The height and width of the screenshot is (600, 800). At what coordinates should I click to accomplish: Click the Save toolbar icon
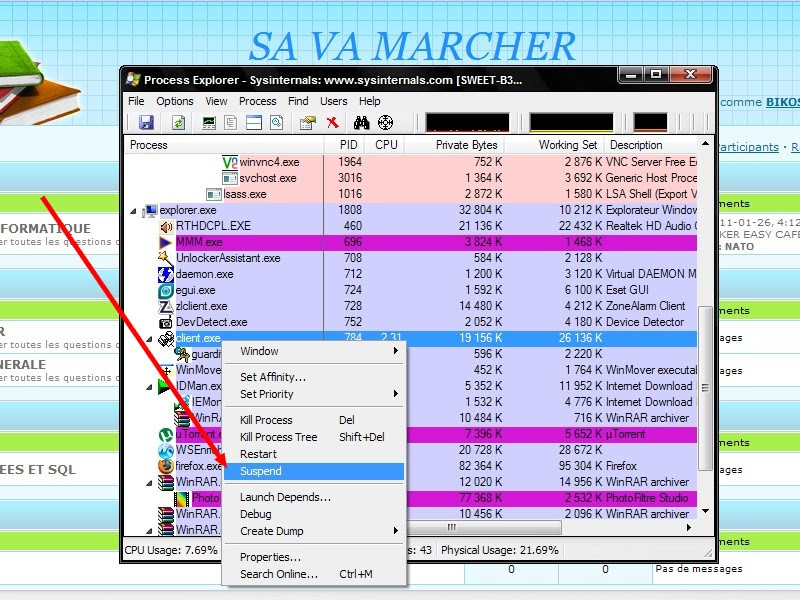[x=146, y=122]
